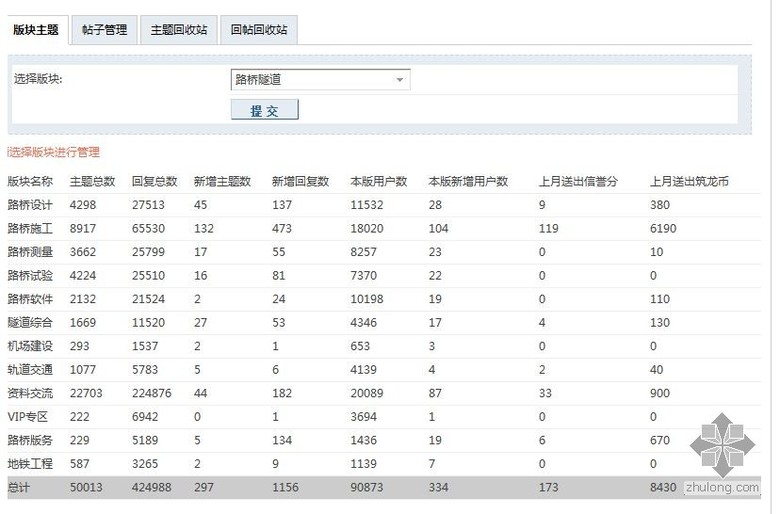The image size is (780, 514).
Task: Click the 选择版块进行管理 red hint text
Action: click(x=54, y=152)
